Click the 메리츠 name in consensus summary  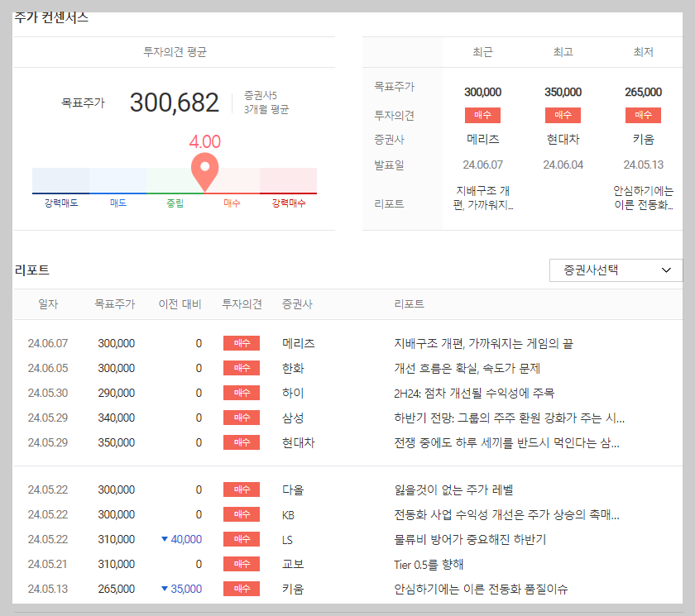(482, 140)
